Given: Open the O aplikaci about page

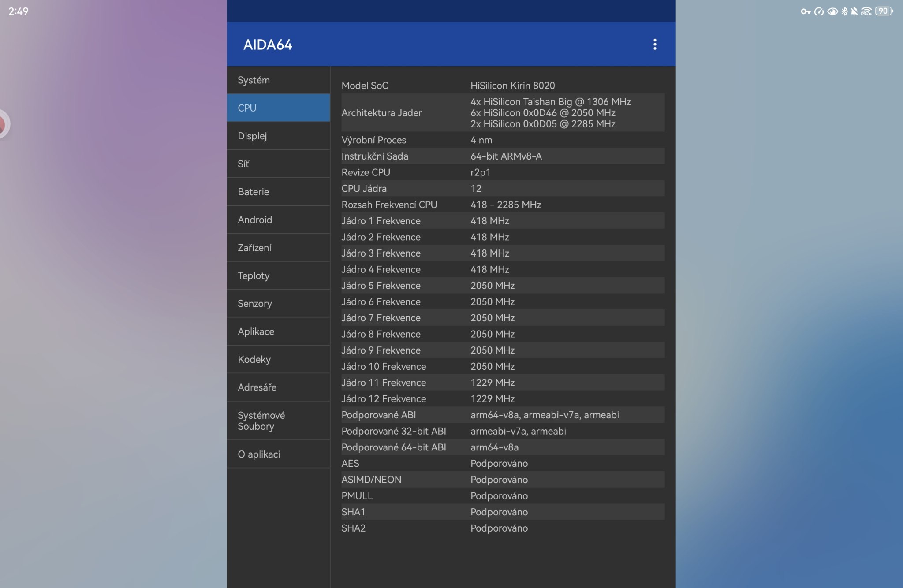Looking at the screenshot, I should pyautogui.click(x=278, y=454).
